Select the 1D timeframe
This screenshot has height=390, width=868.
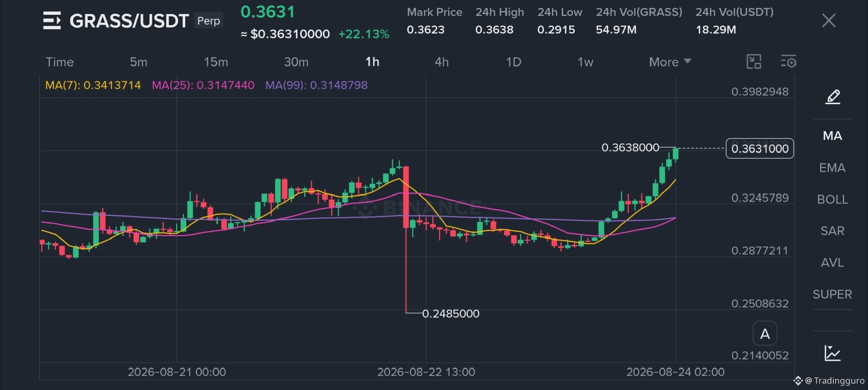pos(514,62)
